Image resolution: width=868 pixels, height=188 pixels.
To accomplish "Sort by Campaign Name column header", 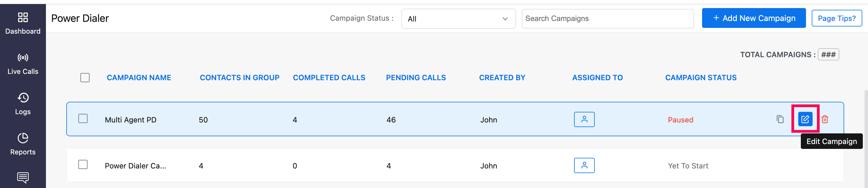I will click(x=139, y=78).
